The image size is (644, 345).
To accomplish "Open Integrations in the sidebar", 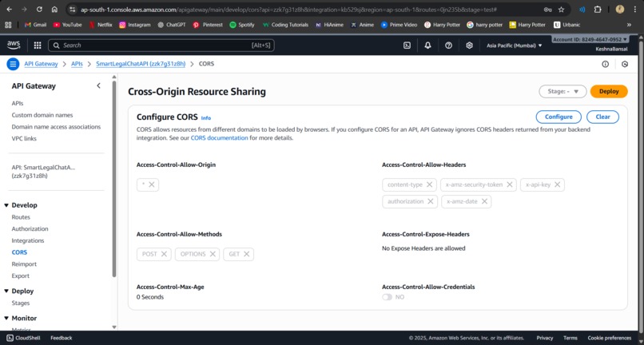I will click(28, 240).
